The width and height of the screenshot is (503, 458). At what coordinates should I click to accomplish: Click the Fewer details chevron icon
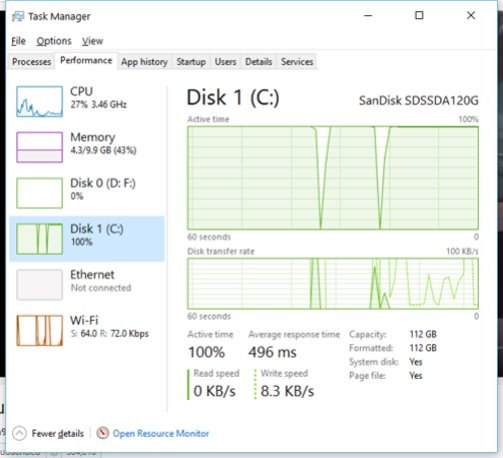19,433
